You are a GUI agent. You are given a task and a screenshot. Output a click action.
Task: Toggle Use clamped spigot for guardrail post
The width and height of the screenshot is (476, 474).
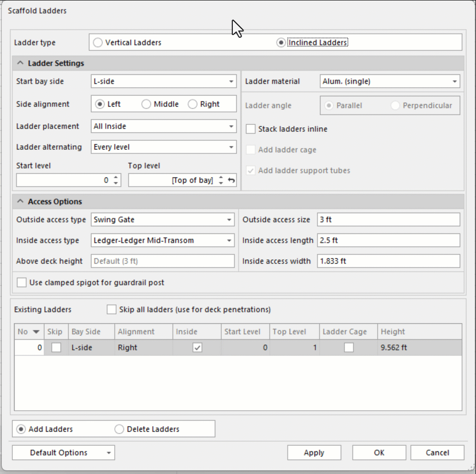point(21,282)
